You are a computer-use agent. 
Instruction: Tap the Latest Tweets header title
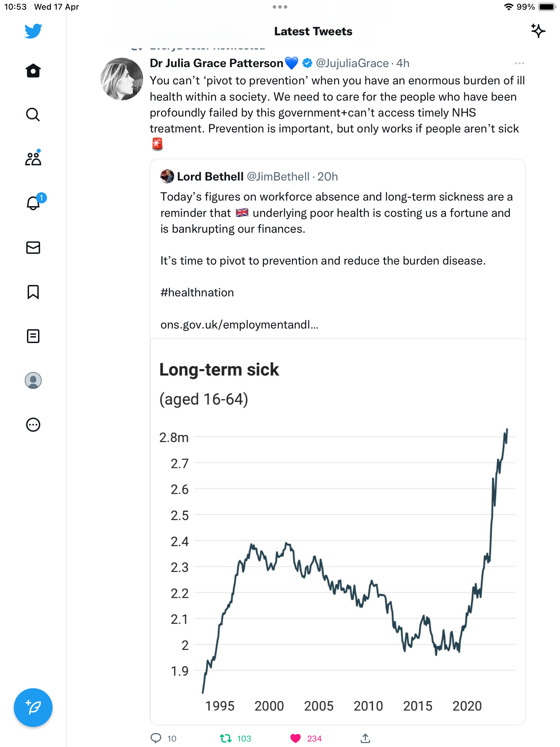[313, 31]
